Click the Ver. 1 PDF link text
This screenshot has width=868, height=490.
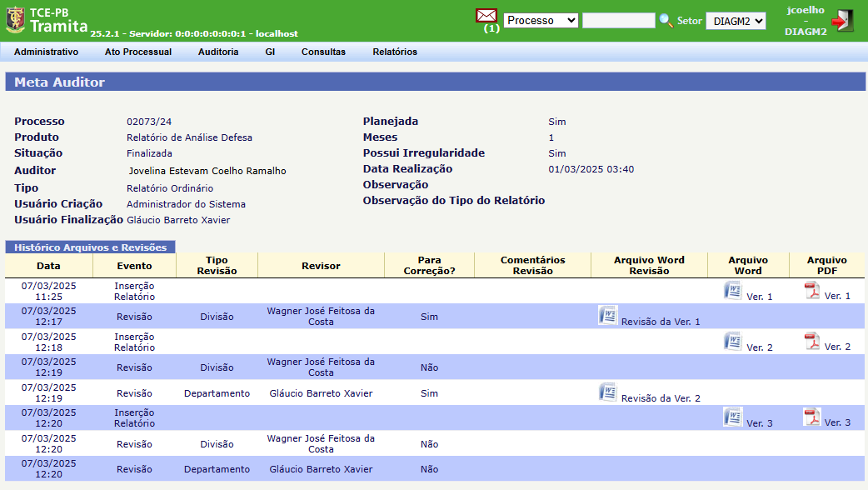[x=837, y=296]
